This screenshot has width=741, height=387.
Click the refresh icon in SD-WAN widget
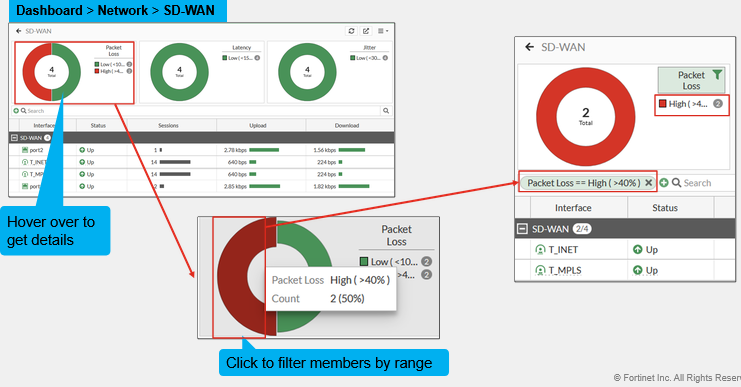[351, 31]
